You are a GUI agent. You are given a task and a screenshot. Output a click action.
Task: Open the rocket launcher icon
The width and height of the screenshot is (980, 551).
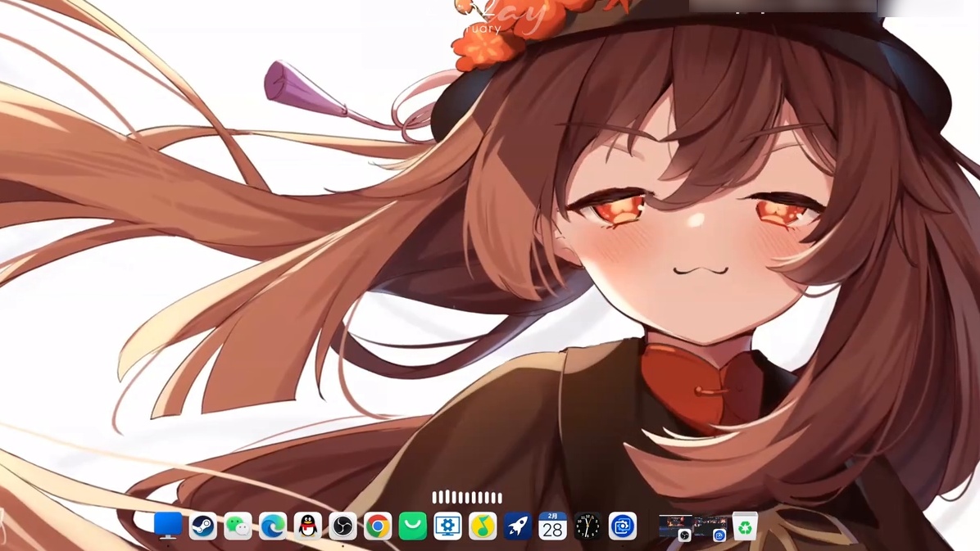tap(517, 526)
